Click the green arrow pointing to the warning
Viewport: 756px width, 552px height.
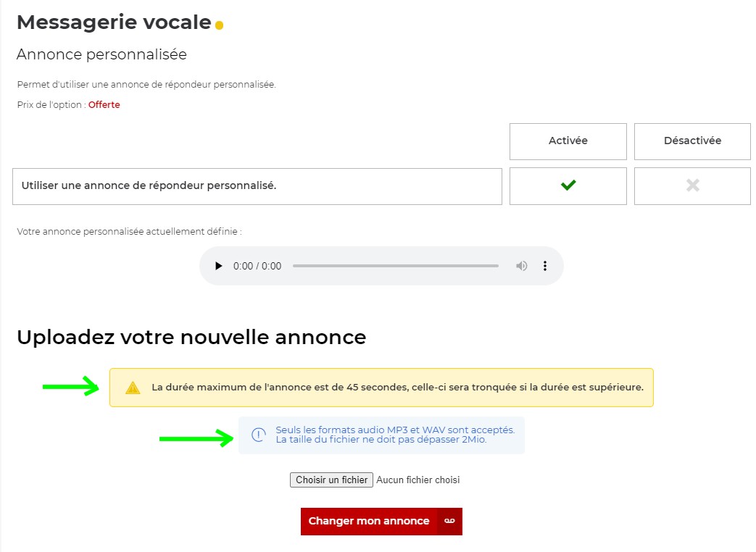[70, 387]
